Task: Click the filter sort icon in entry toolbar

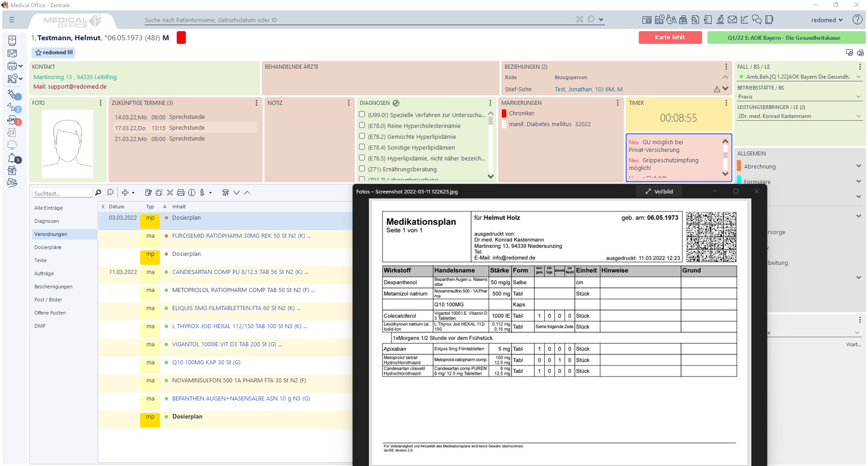Action: coord(226,193)
